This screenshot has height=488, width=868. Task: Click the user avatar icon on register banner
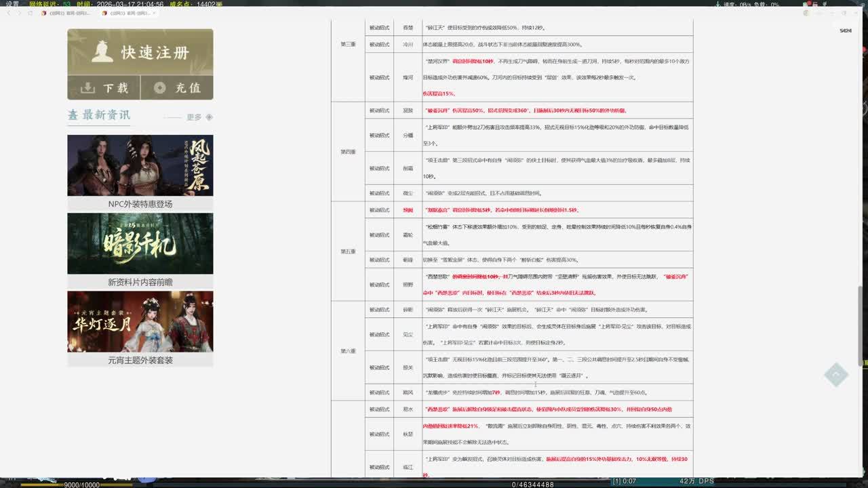click(102, 52)
